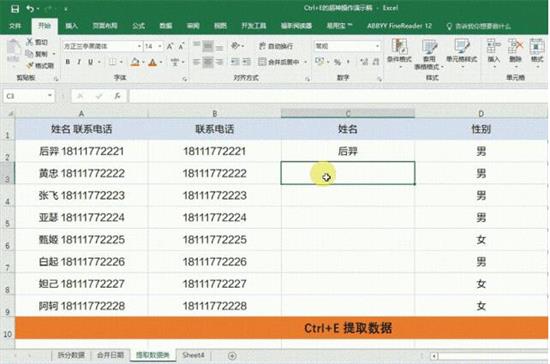Click the increase decimal icon
The width and height of the screenshot is (550, 364).
click(x=364, y=62)
